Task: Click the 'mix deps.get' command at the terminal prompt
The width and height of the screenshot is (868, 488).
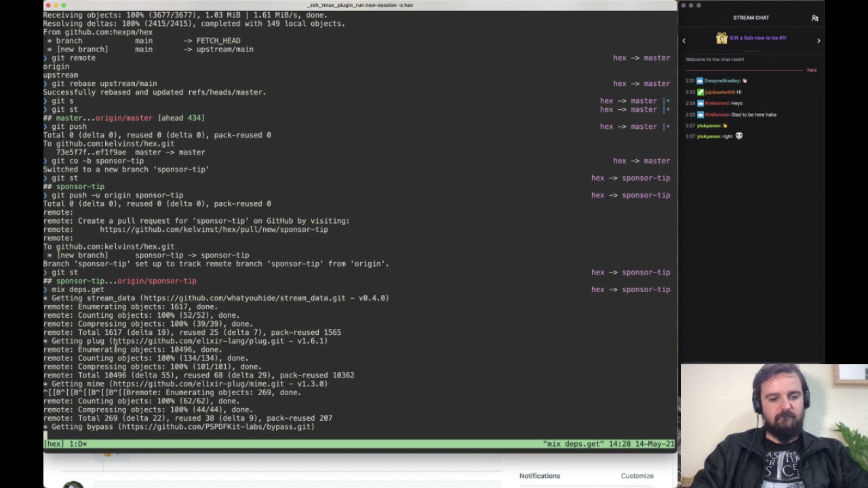Action: click(78, 289)
